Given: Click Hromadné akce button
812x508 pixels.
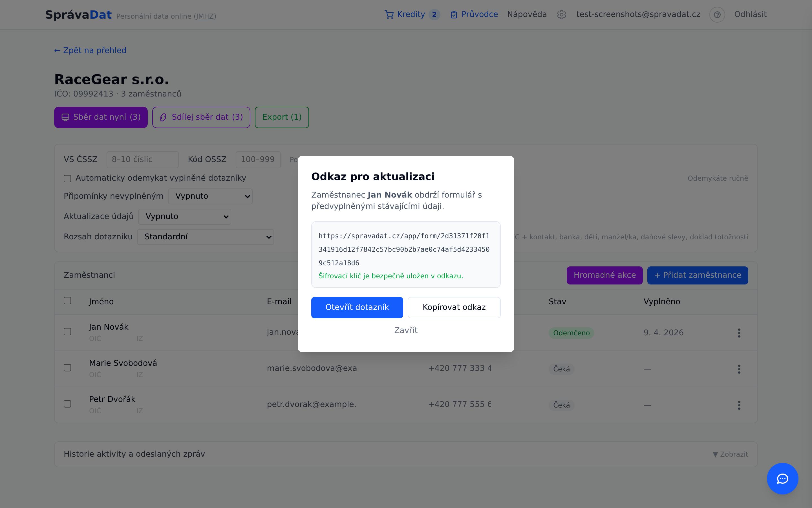Looking at the screenshot, I should [604, 275].
